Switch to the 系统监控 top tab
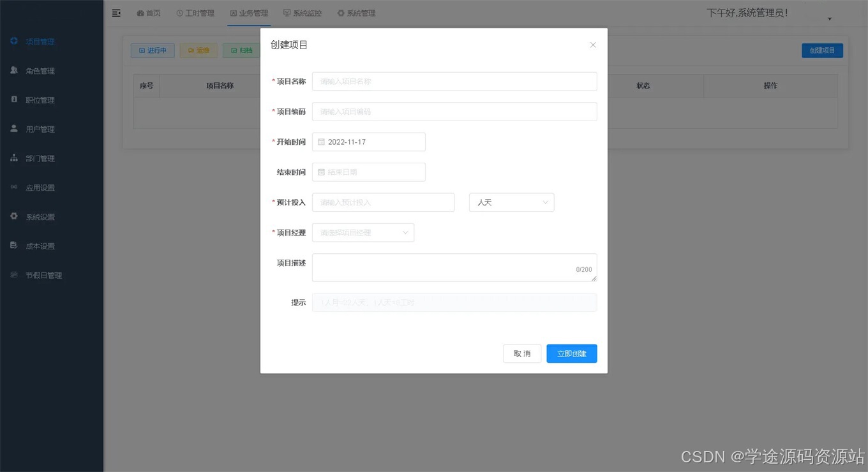This screenshot has width=868, height=472. tap(303, 13)
